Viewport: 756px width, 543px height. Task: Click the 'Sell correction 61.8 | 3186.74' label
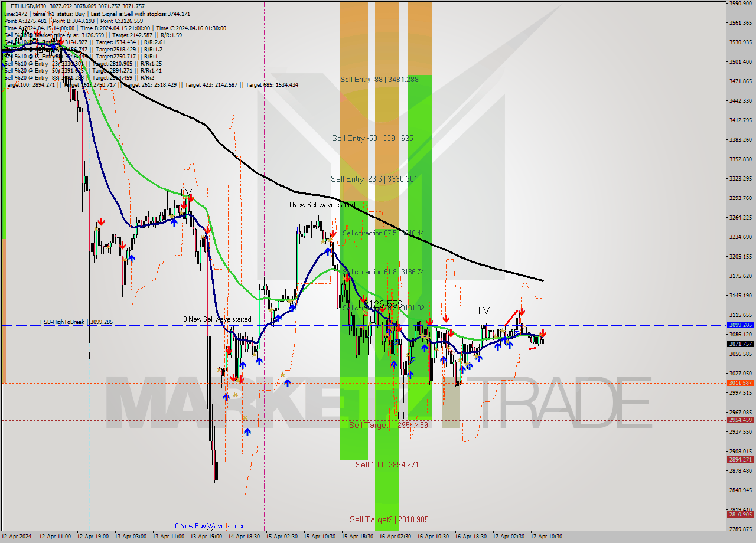tap(384, 272)
